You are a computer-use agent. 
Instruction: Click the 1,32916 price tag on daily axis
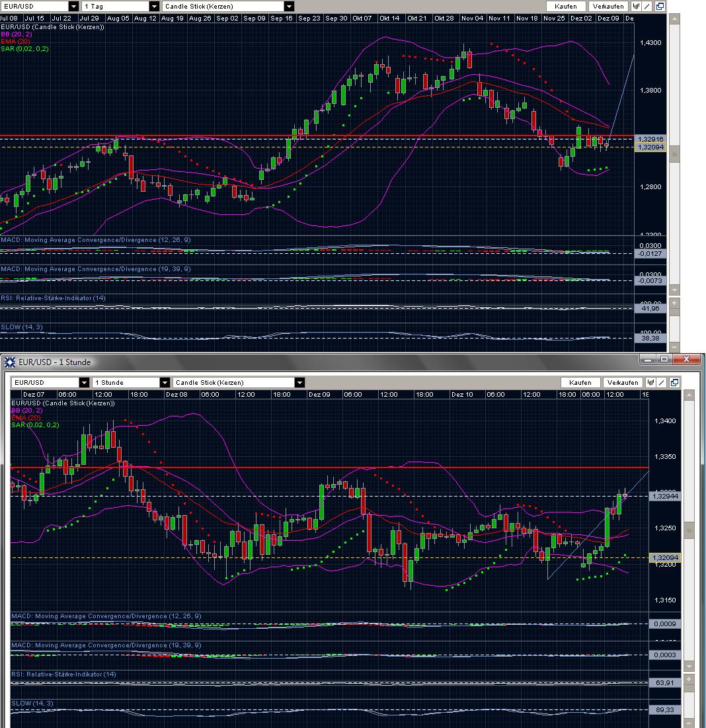[650, 139]
